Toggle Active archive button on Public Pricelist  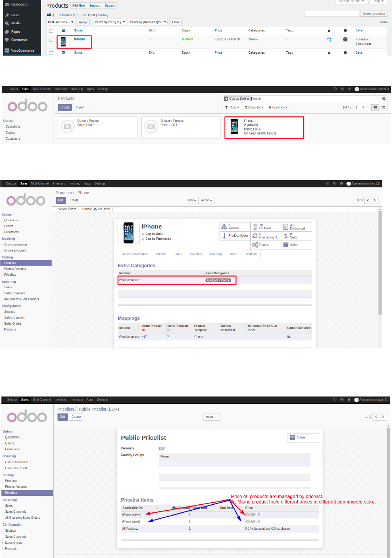click(x=303, y=438)
